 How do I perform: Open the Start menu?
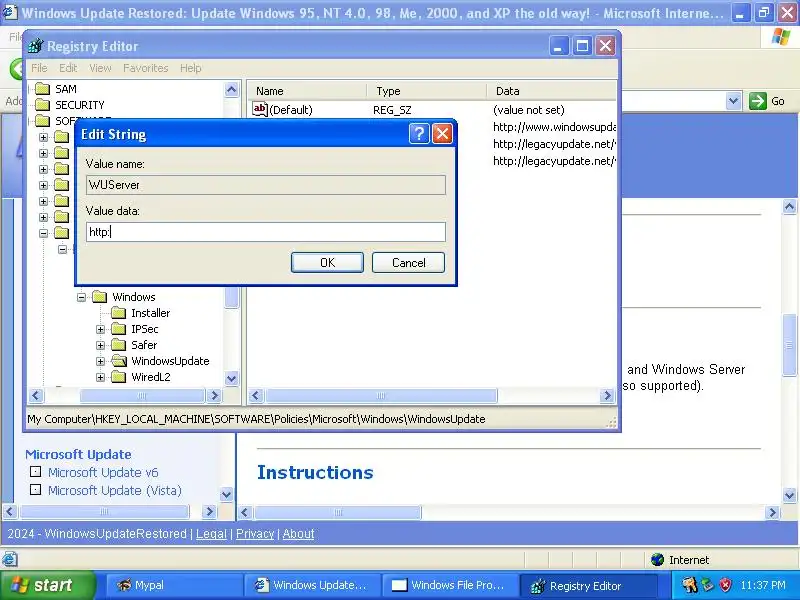coord(47,585)
